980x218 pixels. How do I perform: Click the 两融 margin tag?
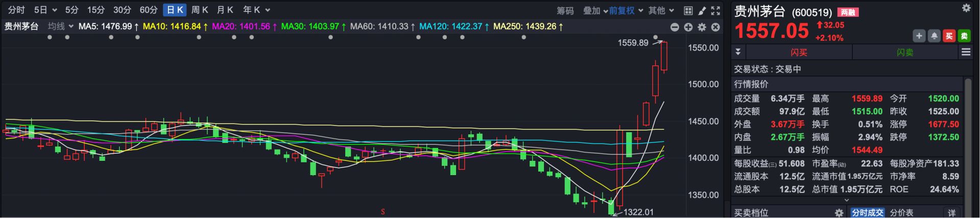[x=848, y=12]
